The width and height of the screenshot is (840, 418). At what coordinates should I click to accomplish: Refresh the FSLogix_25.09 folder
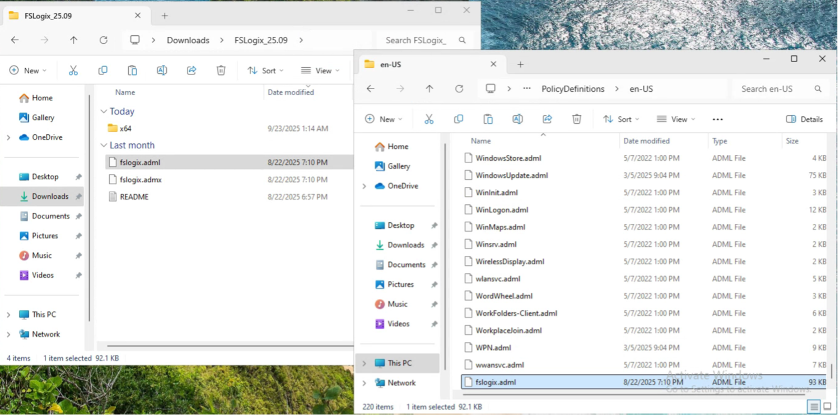[103, 40]
